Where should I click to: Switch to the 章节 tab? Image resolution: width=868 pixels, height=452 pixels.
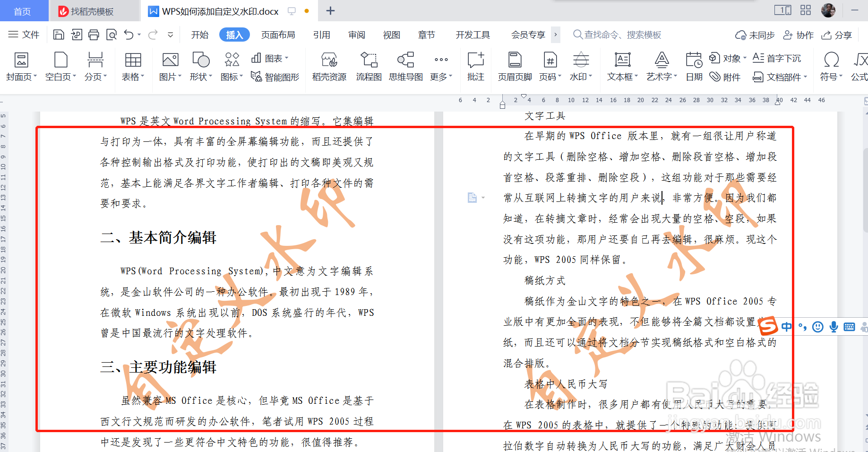(x=427, y=35)
